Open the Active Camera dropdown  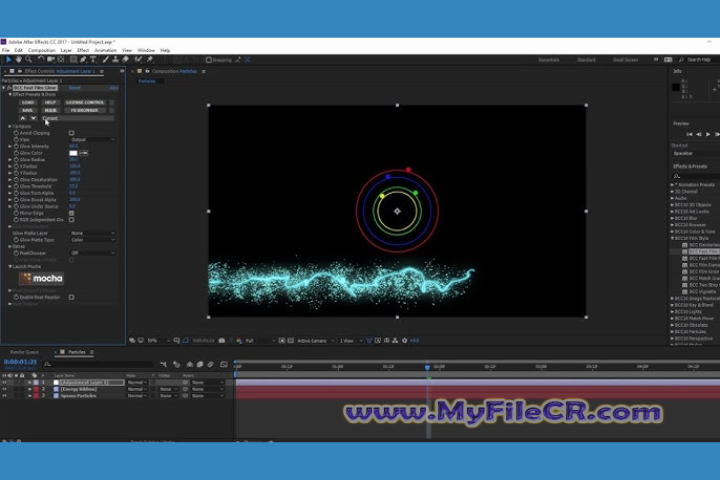point(316,341)
